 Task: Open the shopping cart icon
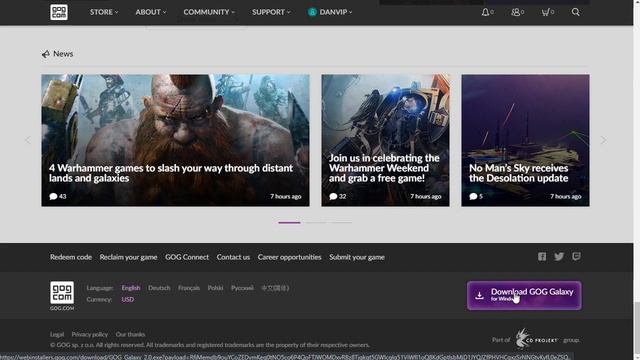tap(545, 12)
